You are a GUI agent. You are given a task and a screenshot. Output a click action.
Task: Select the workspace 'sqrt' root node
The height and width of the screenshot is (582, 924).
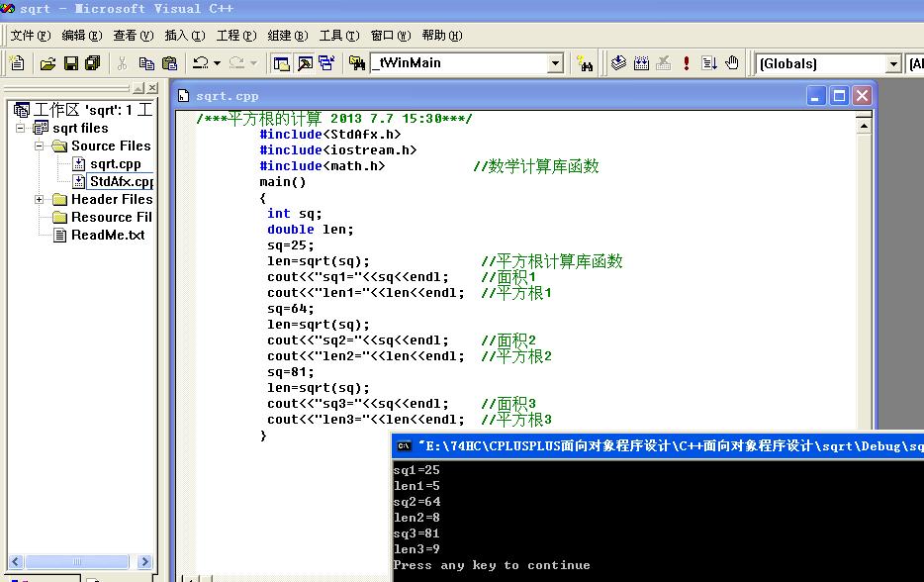93,110
